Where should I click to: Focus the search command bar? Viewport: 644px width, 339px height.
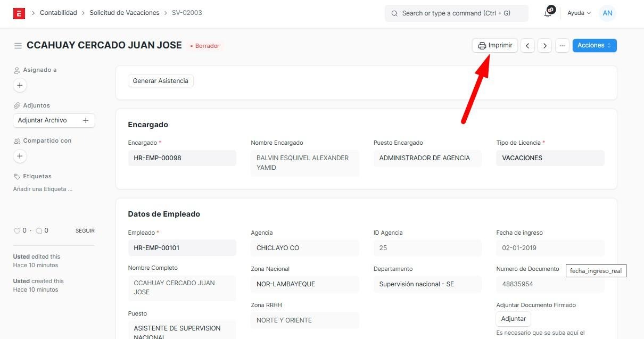pyautogui.click(x=456, y=13)
